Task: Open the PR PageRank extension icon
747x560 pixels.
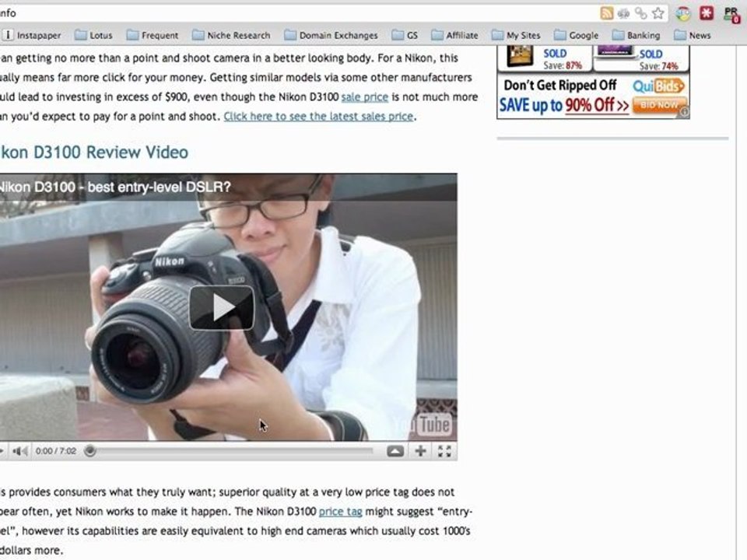Action: click(x=731, y=14)
